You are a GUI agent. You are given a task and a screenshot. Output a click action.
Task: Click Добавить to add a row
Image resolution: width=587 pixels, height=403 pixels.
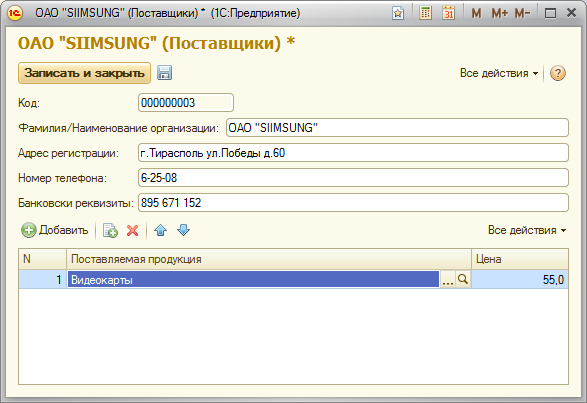pos(55,230)
